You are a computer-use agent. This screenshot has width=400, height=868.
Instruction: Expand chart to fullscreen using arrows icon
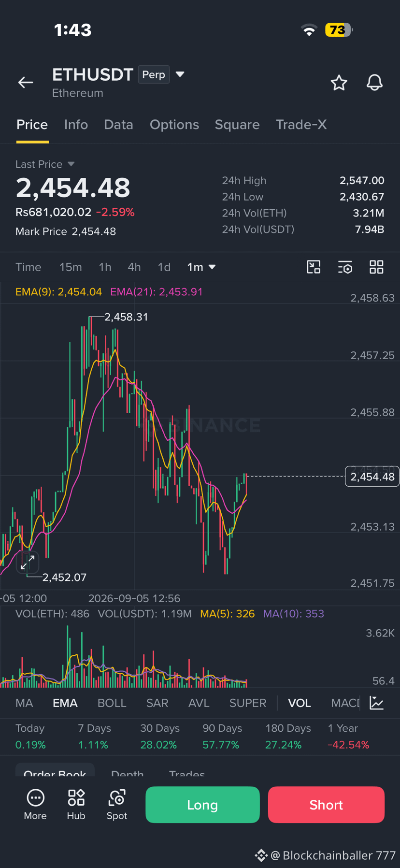tap(28, 562)
